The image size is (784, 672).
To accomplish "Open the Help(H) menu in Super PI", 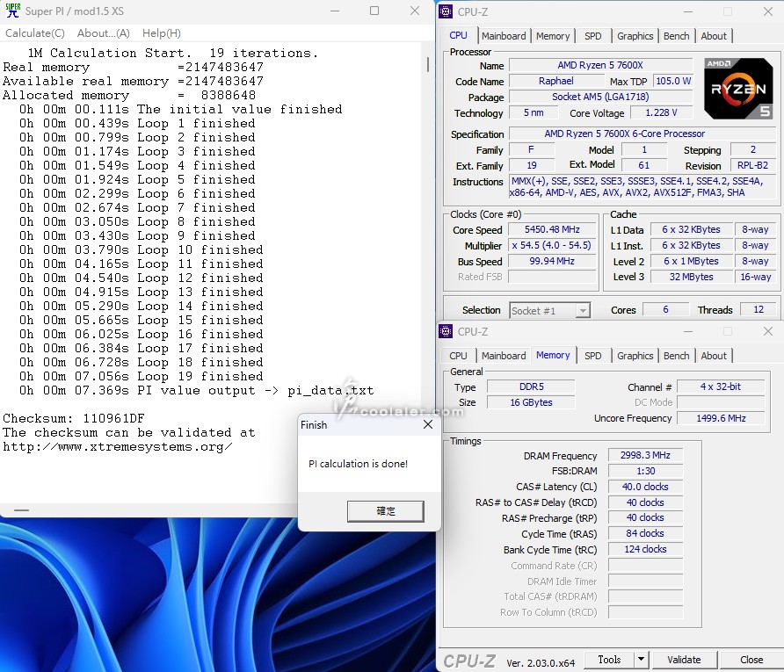I will (x=162, y=33).
